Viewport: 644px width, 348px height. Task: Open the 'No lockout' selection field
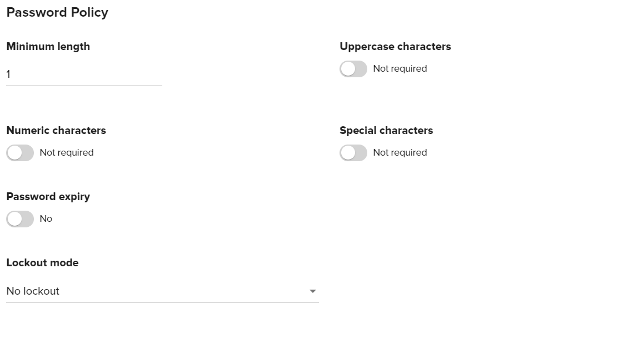pos(162,291)
